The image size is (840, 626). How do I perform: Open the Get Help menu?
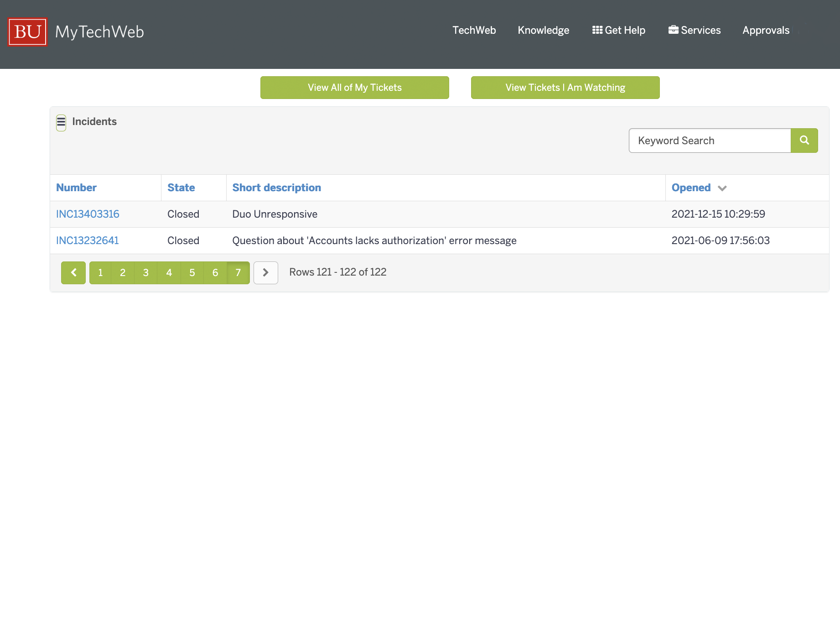coord(618,30)
